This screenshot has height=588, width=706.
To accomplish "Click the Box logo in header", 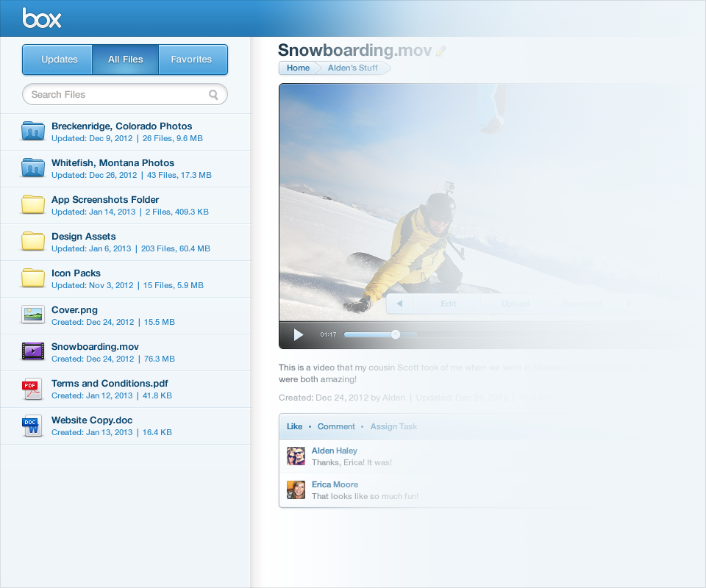I will pyautogui.click(x=42, y=18).
